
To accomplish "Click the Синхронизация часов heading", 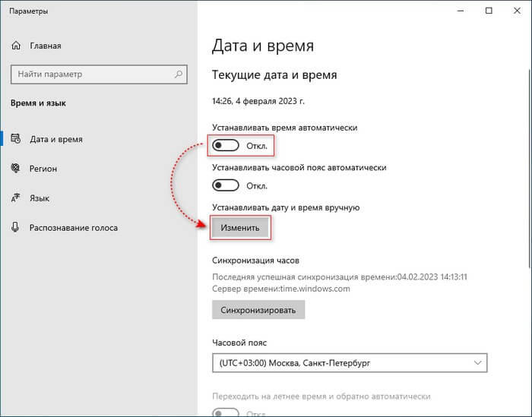I will [255, 261].
